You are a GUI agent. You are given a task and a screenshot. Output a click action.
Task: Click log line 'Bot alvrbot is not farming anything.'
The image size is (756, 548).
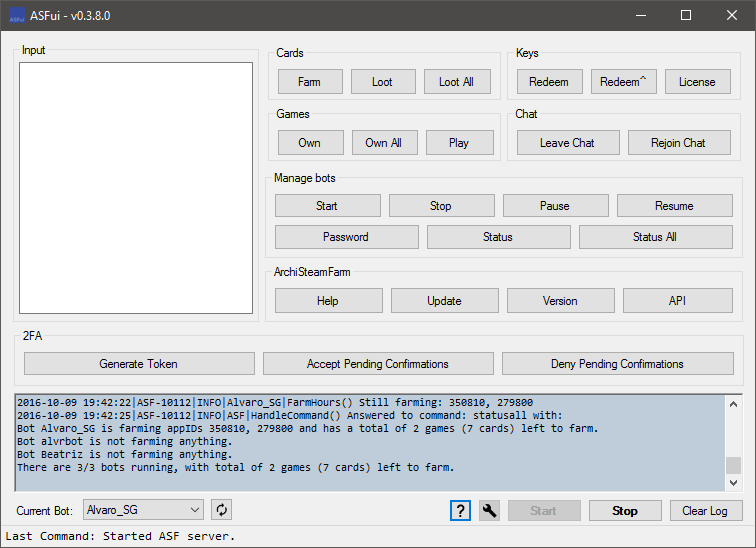point(125,441)
